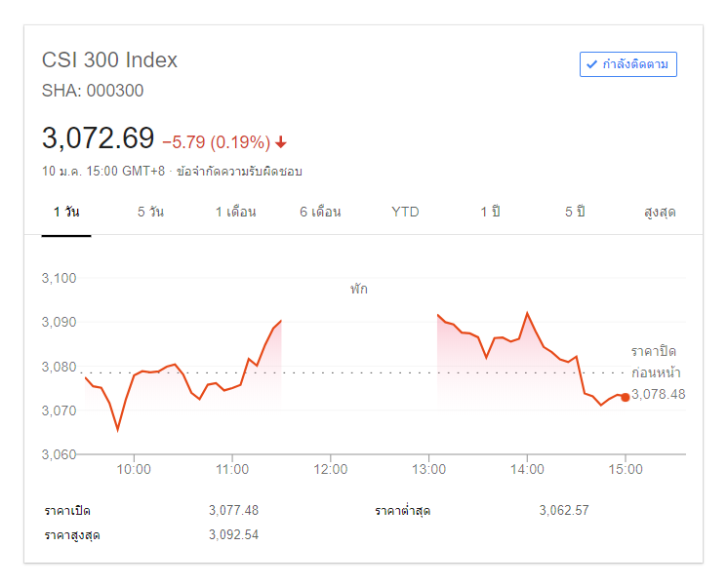
Task: Select the 1 ปี range tab
Action: pyautogui.click(x=490, y=212)
